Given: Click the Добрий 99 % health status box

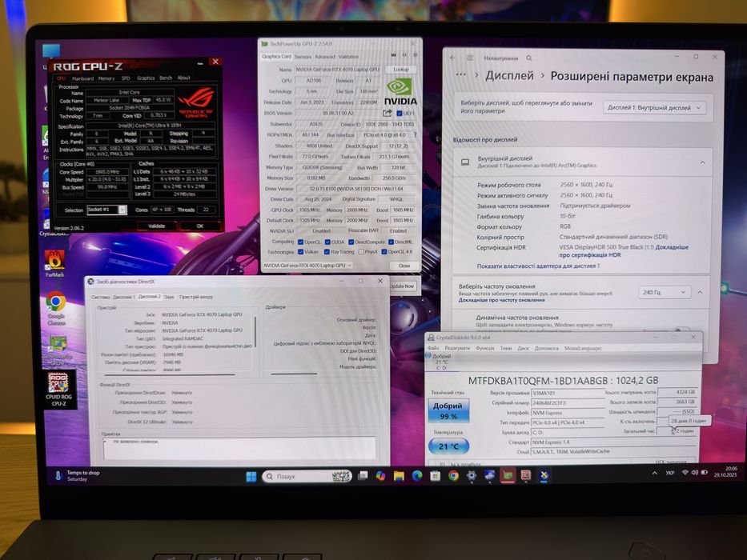Looking at the screenshot, I should coord(448,410).
